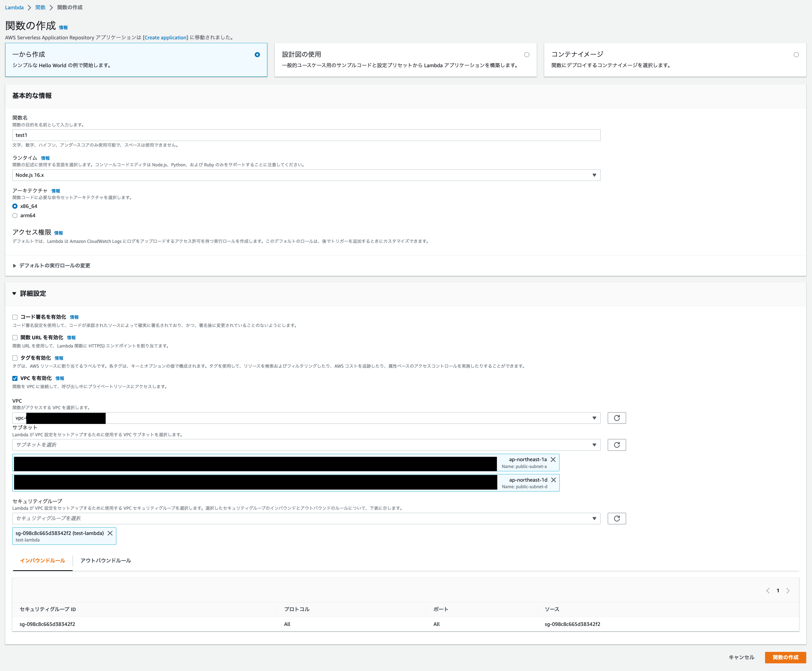Viewport: 812px width, 671px height.
Task: Refresh the security group list
Action: [x=617, y=518]
